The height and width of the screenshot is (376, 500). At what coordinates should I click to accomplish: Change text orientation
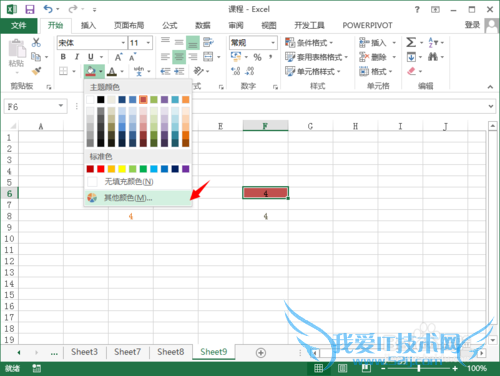pos(199,71)
